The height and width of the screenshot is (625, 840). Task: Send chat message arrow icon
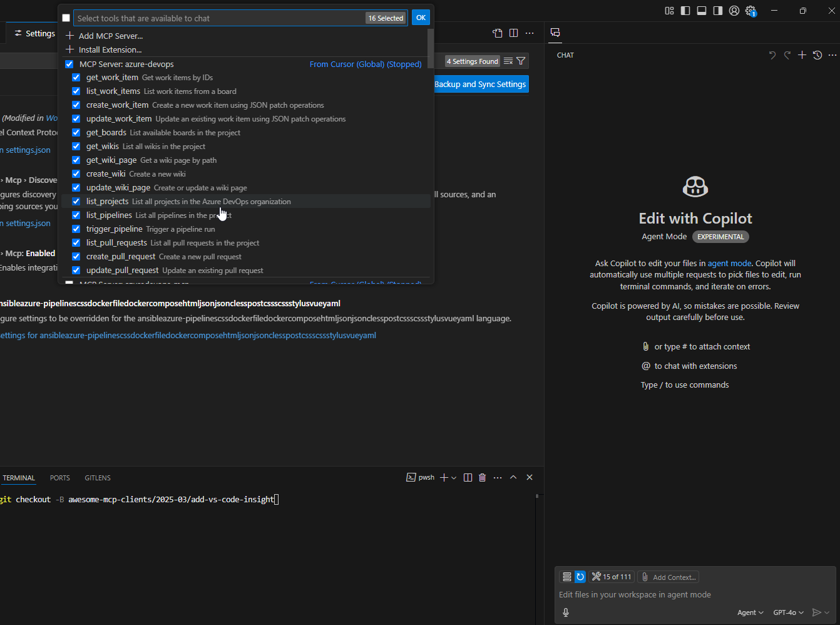pos(816,612)
